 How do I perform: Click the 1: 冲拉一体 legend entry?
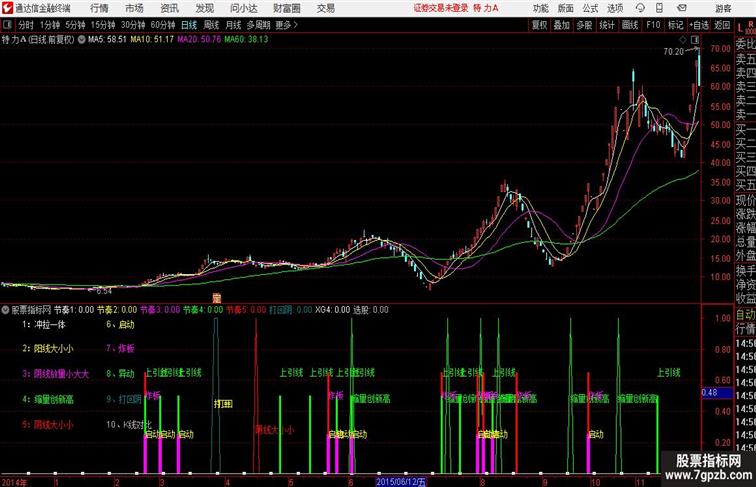(x=44, y=325)
